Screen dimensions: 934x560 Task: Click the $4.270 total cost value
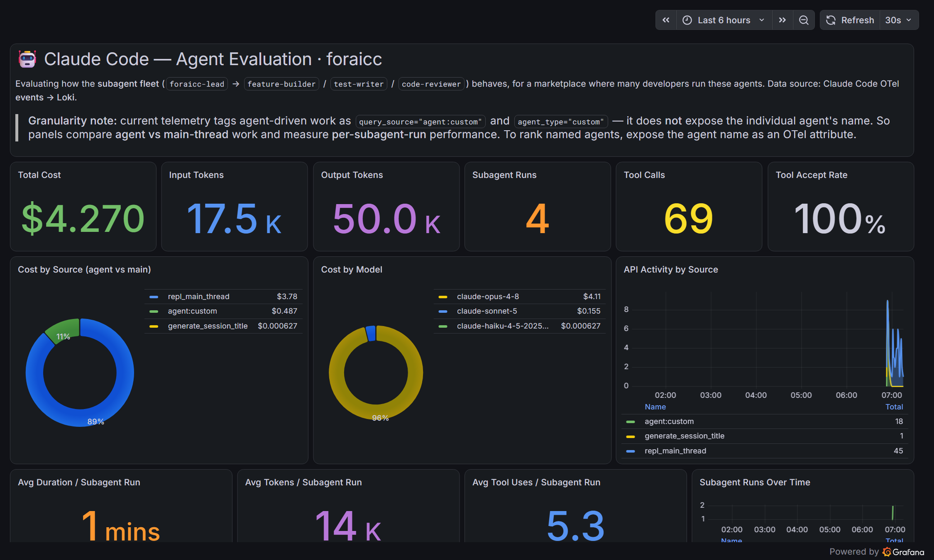tap(83, 219)
